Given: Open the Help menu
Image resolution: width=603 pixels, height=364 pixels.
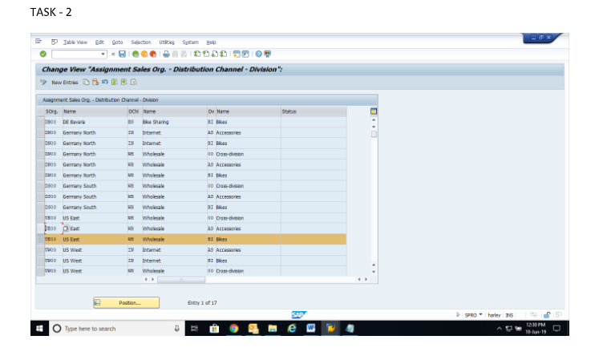Looking at the screenshot, I should point(211,42).
